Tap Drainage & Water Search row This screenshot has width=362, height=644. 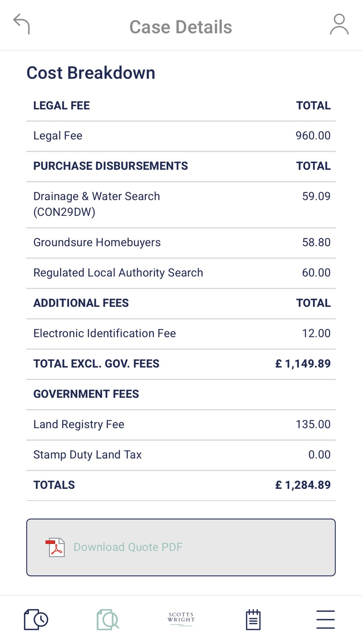(x=181, y=205)
